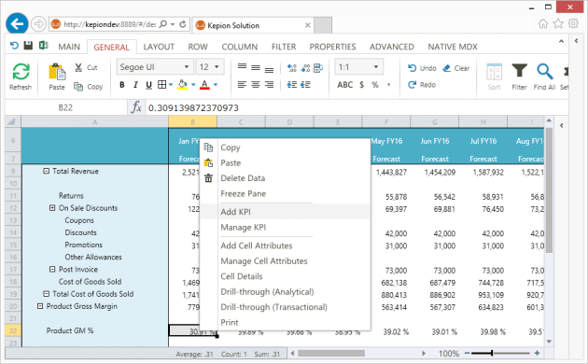Click the Refresh icon in the ribbon
588x364 pixels.
(x=21, y=71)
